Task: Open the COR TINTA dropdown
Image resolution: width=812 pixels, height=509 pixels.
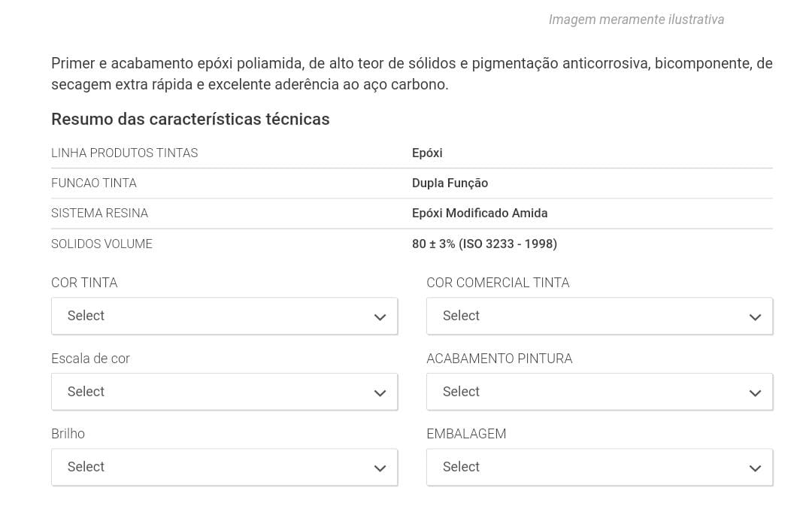Action: [x=224, y=316]
